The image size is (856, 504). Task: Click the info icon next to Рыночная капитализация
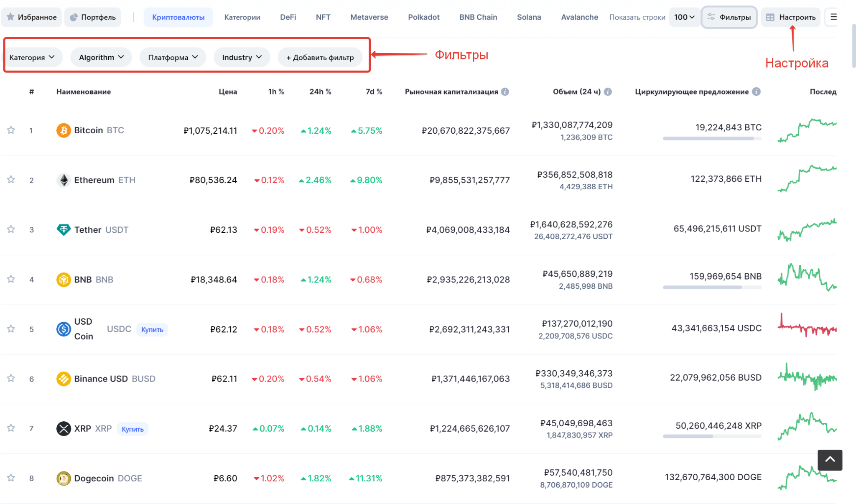(506, 92)
